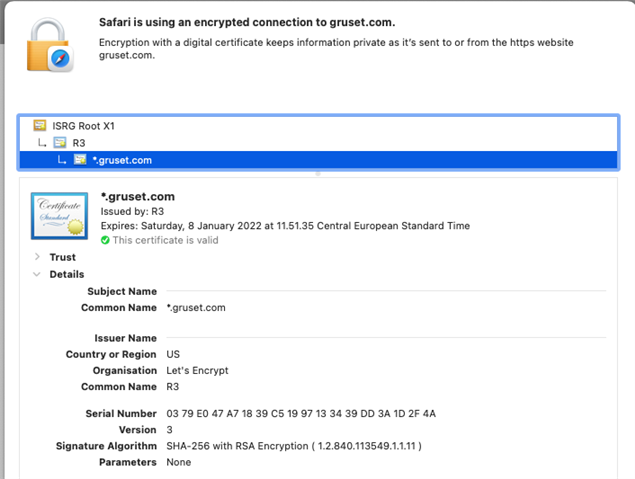Screen dimensions: 635x479
Task: Click the Organisation label
Action: coord(125,370)
